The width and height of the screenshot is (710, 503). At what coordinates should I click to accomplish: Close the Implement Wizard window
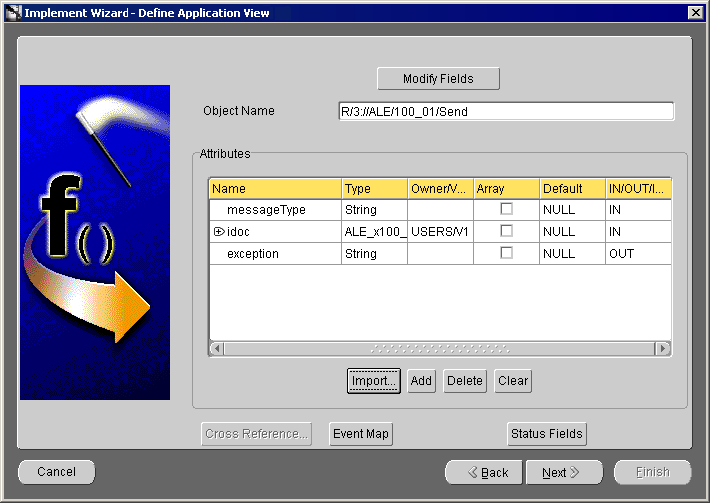click(x=696, y=13)
